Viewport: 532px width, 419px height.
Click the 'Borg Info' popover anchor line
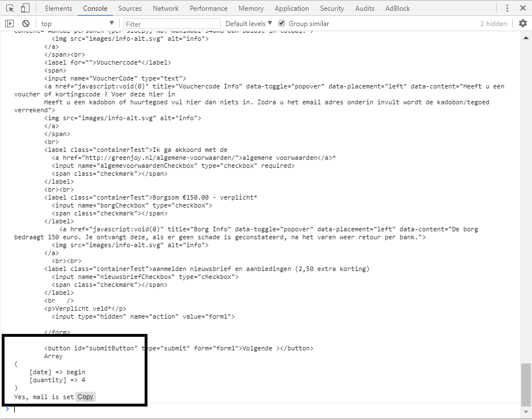point(269,230)
